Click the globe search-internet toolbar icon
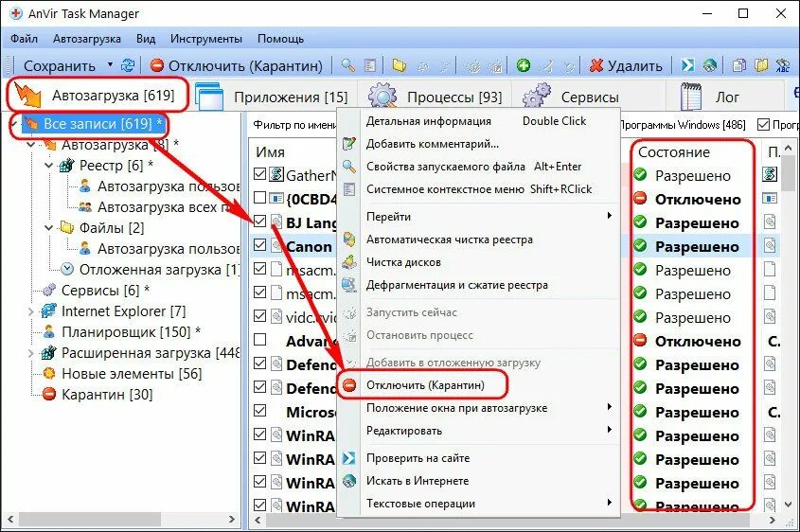800x532 pixels. [x=710, y=65]
